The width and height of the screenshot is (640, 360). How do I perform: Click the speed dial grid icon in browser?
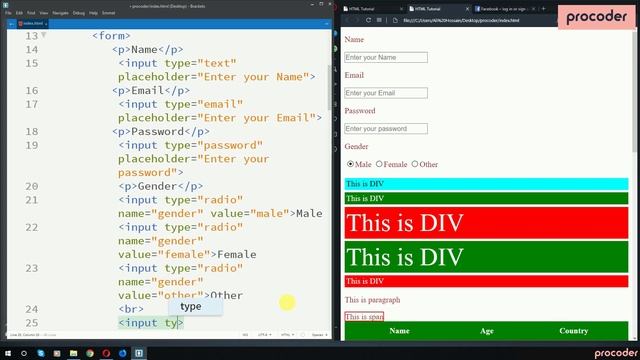click(x=379, y=20)
